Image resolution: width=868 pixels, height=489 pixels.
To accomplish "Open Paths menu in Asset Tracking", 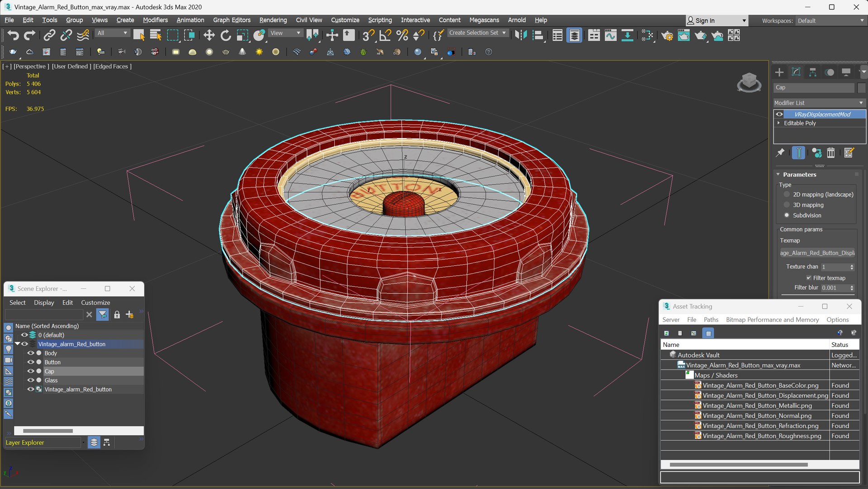I will [x=711, y=320].
